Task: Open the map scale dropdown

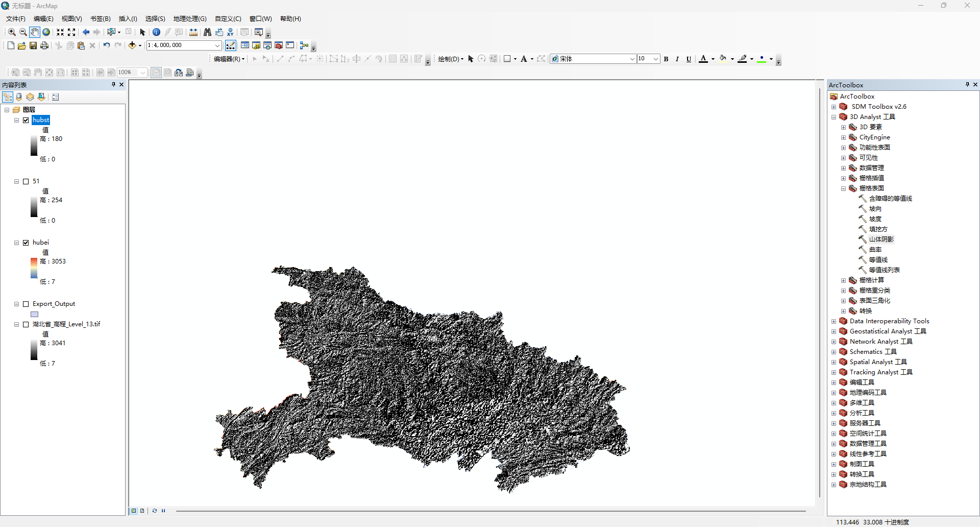Action: (217, 45)
